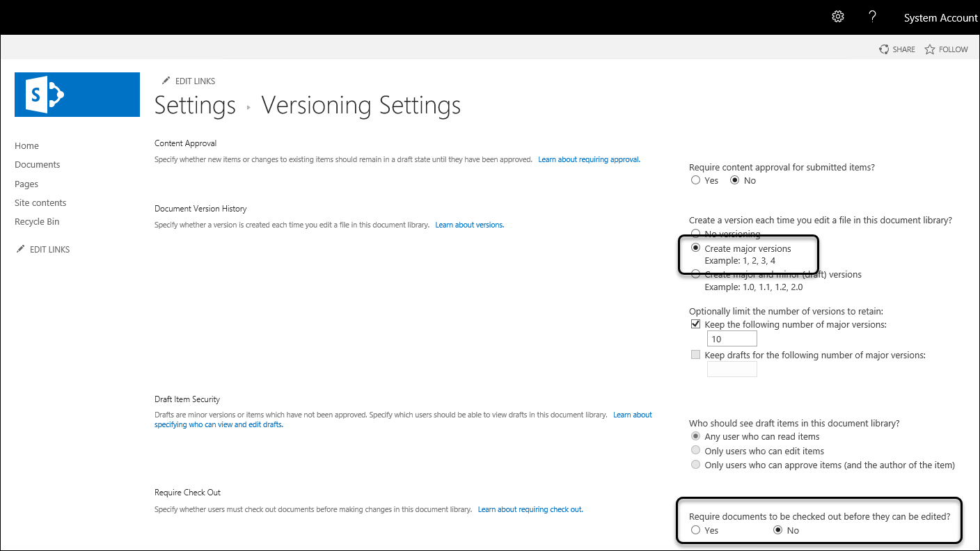
Task: Select Yes for content approval
Action: [695, 180]
